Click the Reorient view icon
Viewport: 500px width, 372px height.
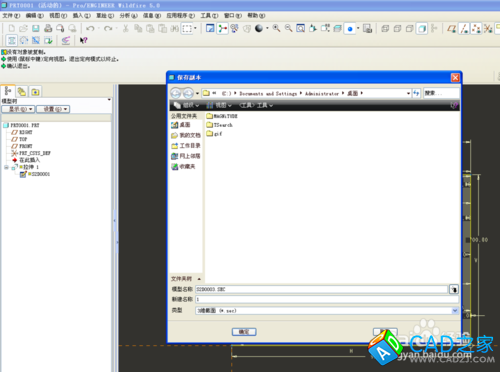313,29
